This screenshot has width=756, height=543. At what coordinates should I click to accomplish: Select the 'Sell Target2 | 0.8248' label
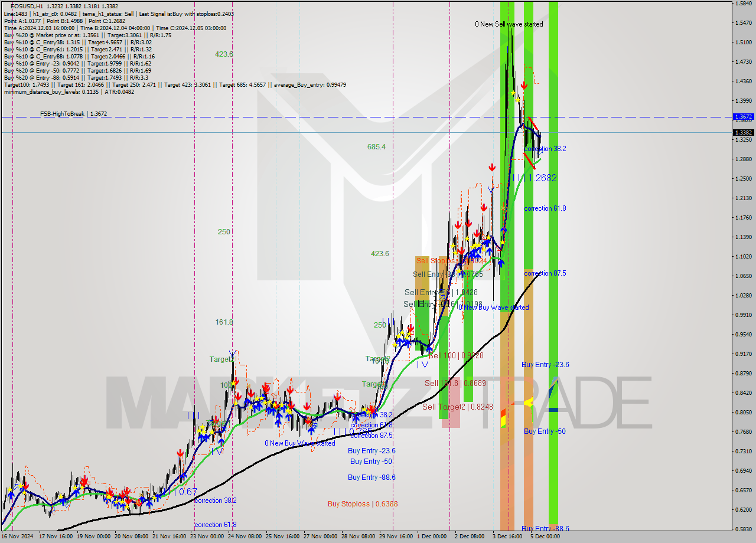tap(457, 407)
